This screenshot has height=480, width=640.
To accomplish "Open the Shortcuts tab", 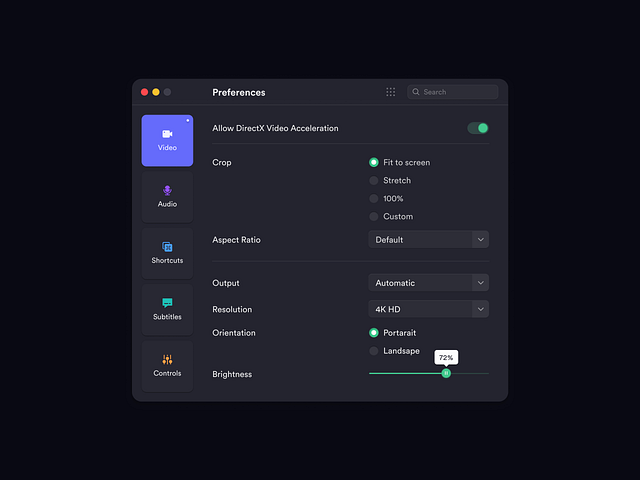I will tap(167, 253).
